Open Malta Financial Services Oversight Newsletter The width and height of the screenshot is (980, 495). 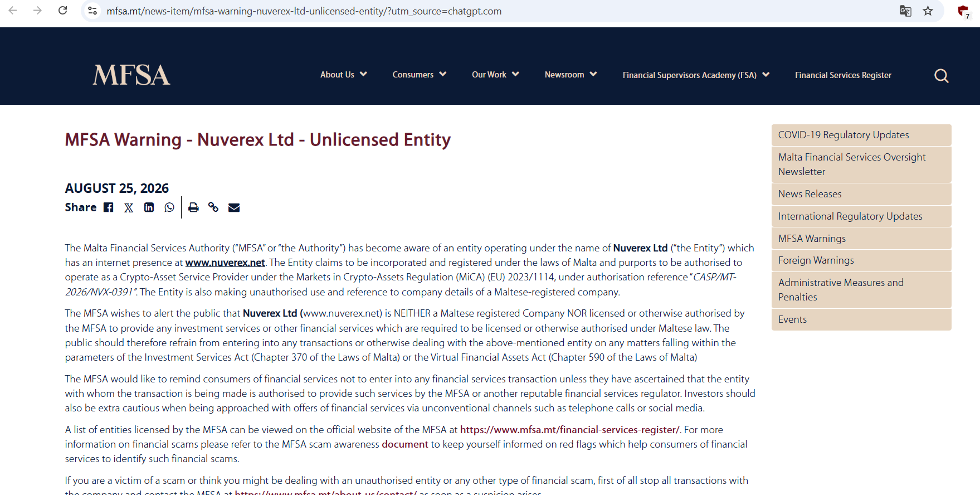[x=861, y=164]
